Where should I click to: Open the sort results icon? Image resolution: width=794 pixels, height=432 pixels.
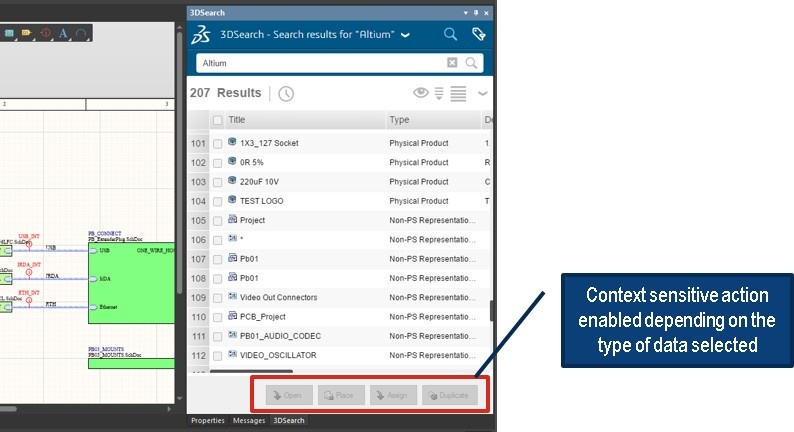[439, 93]
